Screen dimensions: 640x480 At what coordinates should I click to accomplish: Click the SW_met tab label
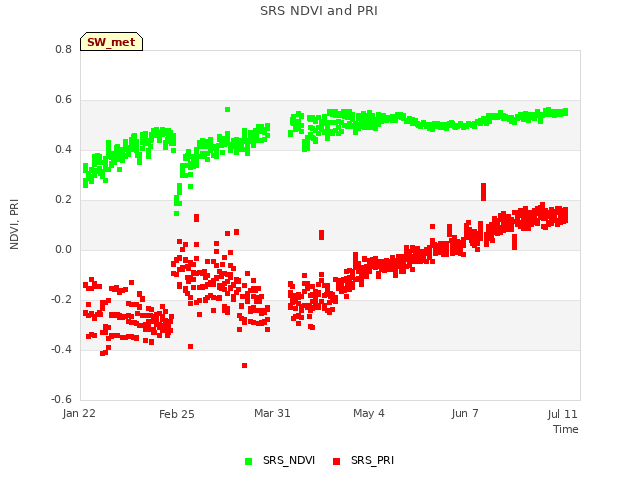[x=111, y=42]
